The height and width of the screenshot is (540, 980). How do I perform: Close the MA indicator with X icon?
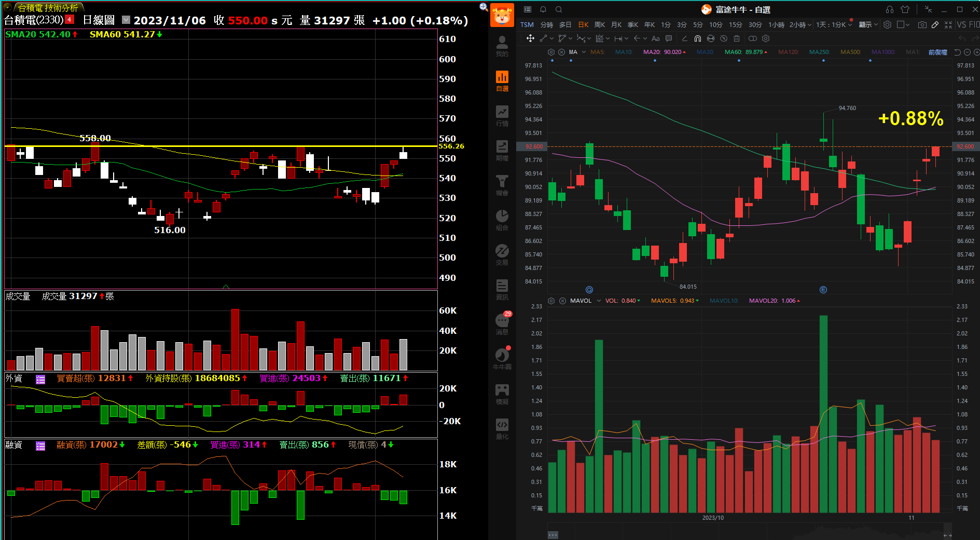click(x=561, y=52)
